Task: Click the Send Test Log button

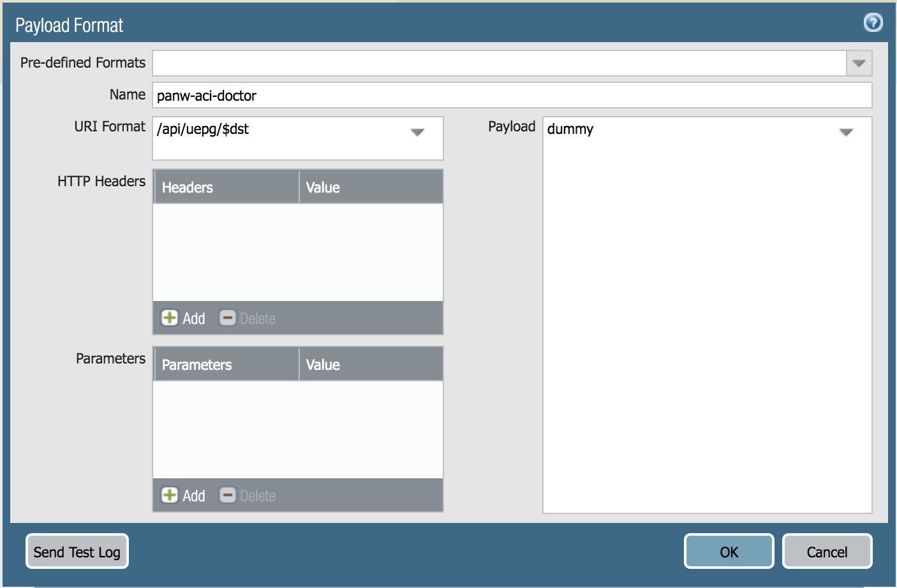Action: (x=77, y=552)
